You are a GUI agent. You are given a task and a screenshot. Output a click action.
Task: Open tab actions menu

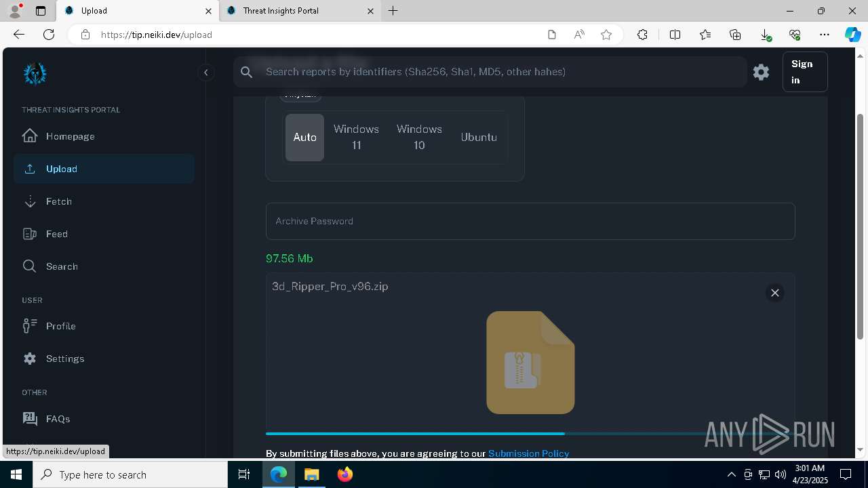(x=41, y=11)
